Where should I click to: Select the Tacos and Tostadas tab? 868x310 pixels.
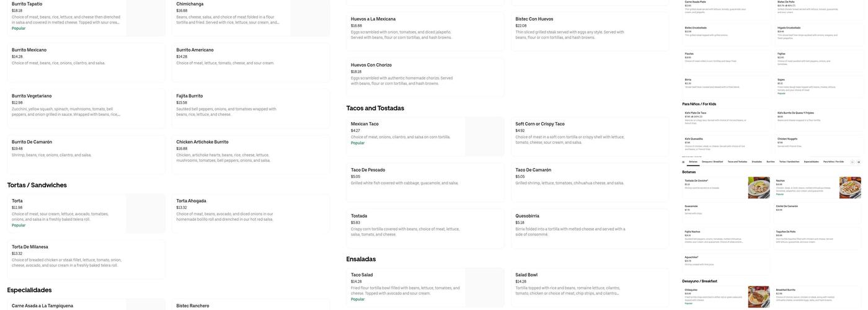tap(737, 162)
